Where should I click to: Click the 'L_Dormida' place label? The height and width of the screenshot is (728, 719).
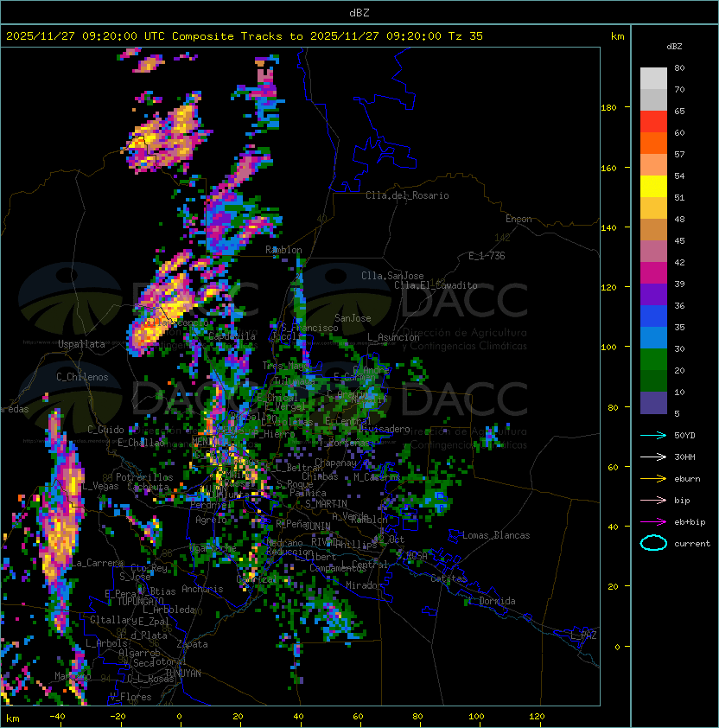click(492, 601)
